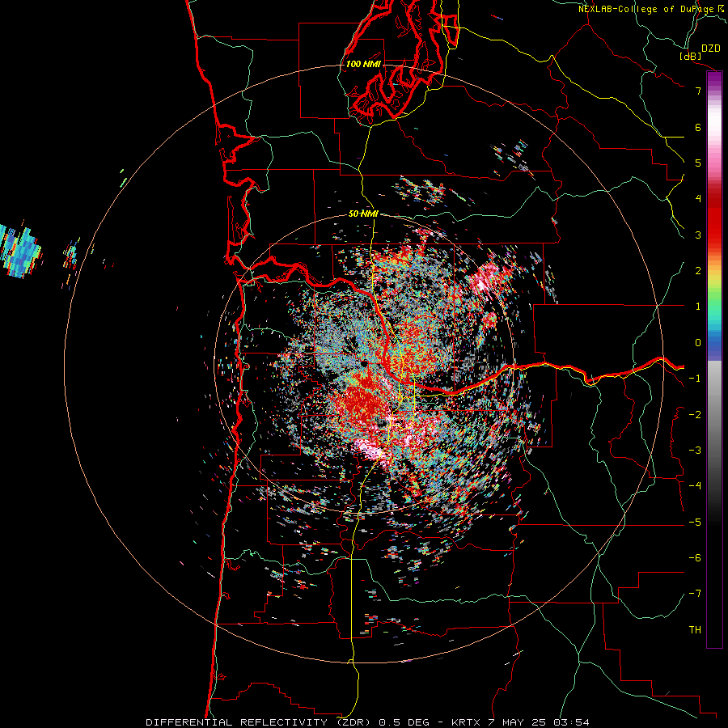Screen dimensions: 728x728
Task: Click the large blue echo blob offshore
Action: (19, 252)
